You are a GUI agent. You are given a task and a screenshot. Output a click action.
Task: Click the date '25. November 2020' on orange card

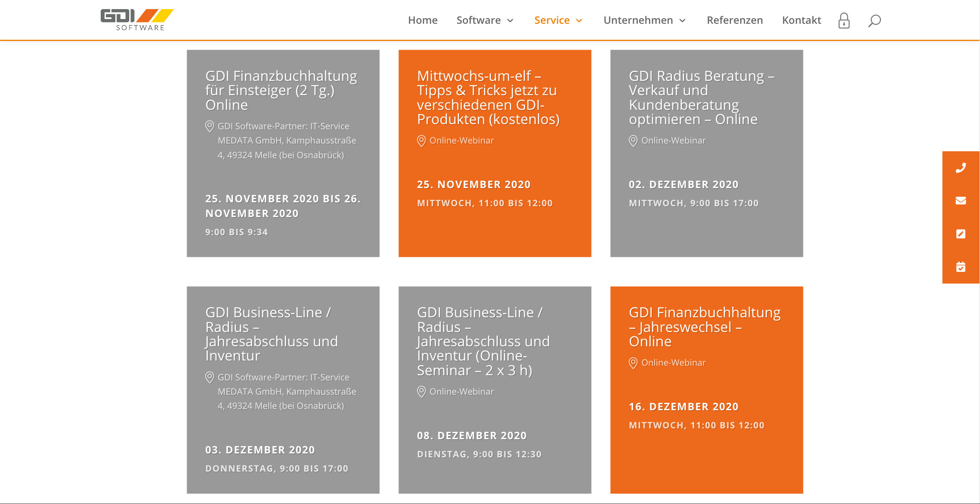point(474,185)
